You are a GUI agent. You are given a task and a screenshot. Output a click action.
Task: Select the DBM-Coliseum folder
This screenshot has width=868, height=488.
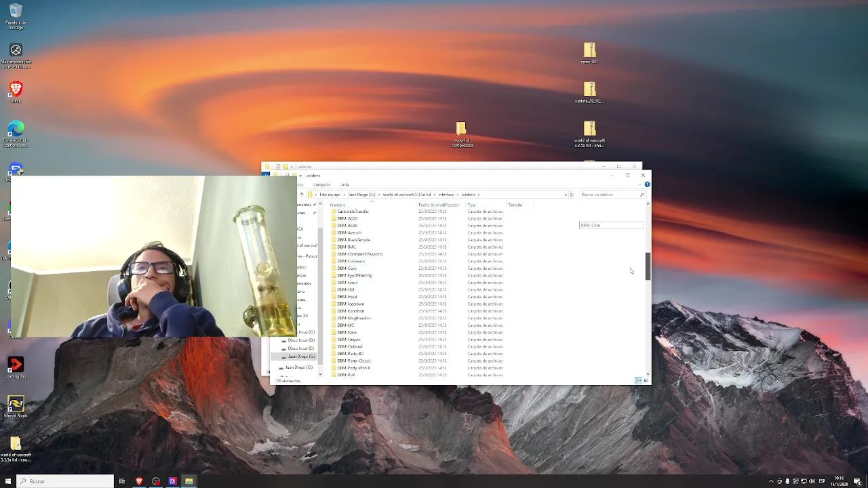(x=351, y=261)
